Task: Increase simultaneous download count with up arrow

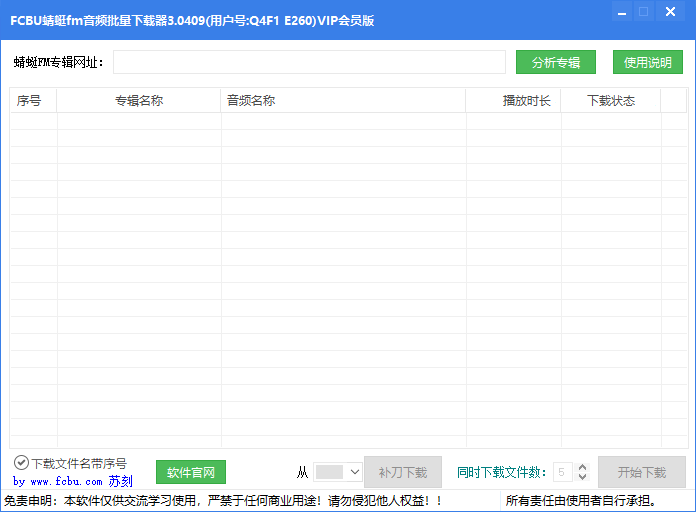Action: (x=582, y=467)
